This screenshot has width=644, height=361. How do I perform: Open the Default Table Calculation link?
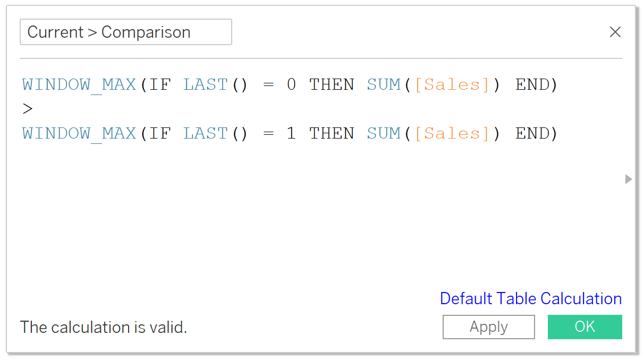pos(531,298)
